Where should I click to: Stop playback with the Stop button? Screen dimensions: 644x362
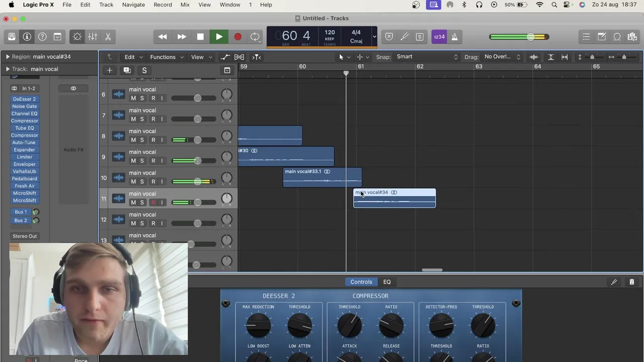pos(200,37)
